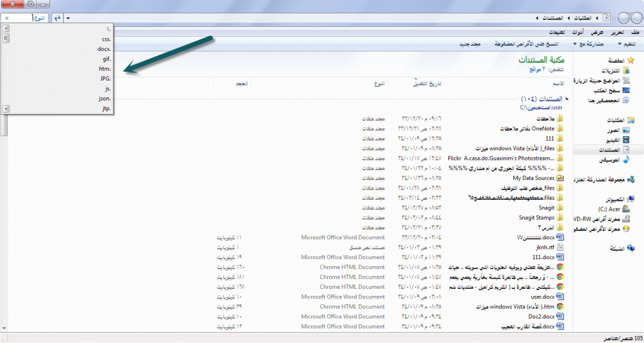Click the '2 locations' library link
The image size is (644, 343).
534,69
